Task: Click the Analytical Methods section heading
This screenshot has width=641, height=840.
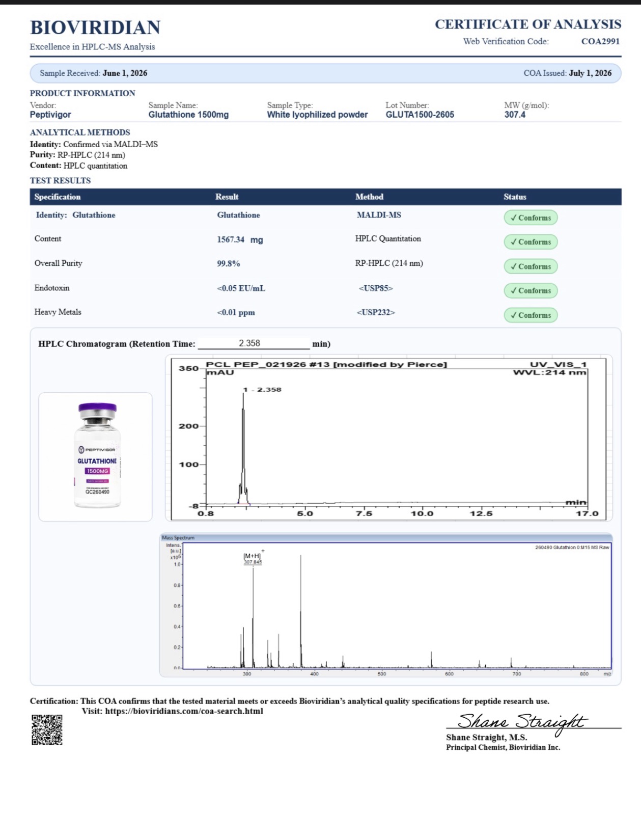Action: pos(80,132)
